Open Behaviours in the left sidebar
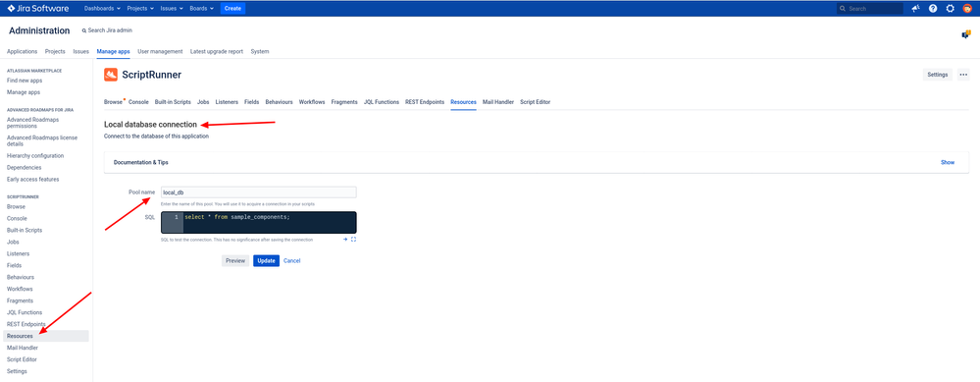 tap(20, 277)
